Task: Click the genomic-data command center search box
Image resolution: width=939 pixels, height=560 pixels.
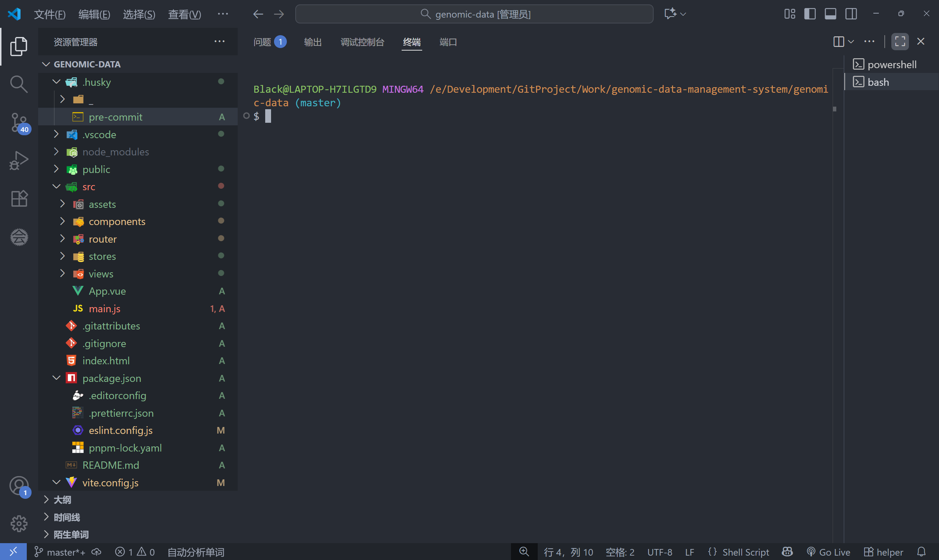Action: point(474,14)
